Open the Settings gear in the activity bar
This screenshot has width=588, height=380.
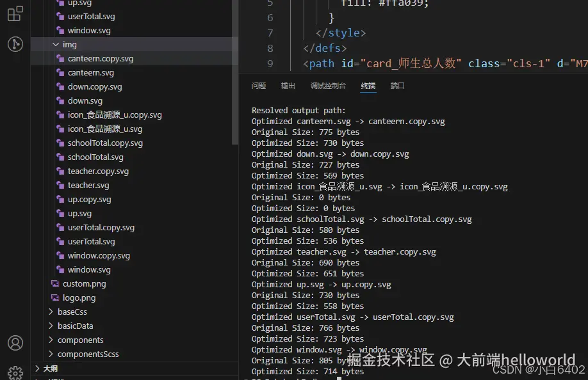point(15,371)
